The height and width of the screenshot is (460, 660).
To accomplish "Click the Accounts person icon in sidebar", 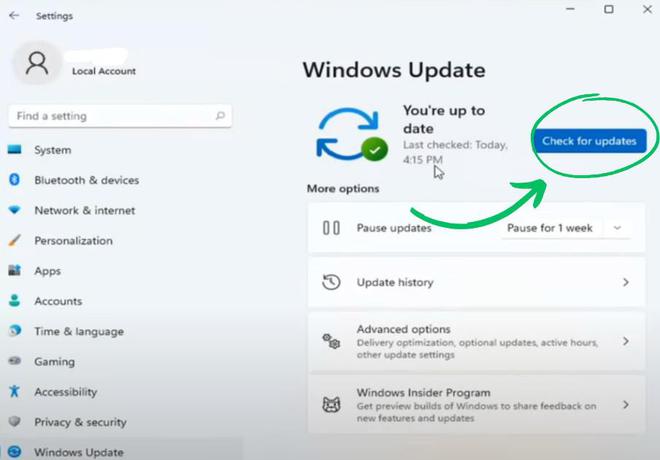I will coord(14,300).
